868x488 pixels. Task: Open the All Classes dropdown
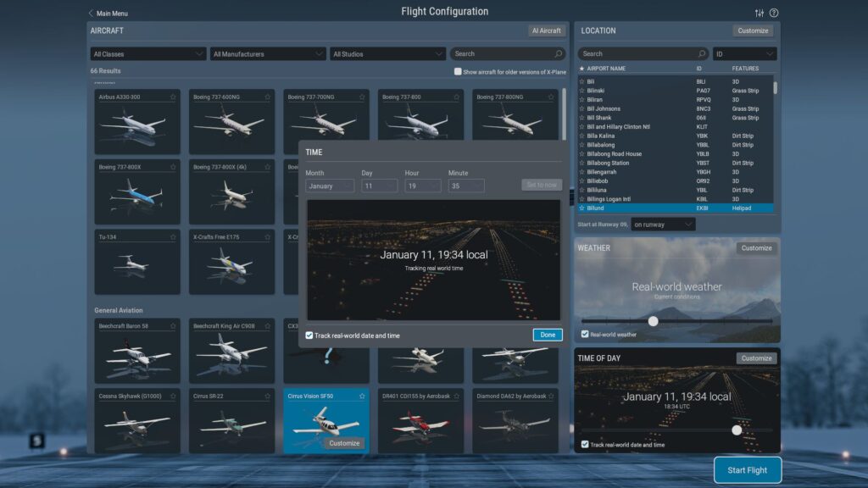pyautogui.click(x=148, y=53)
